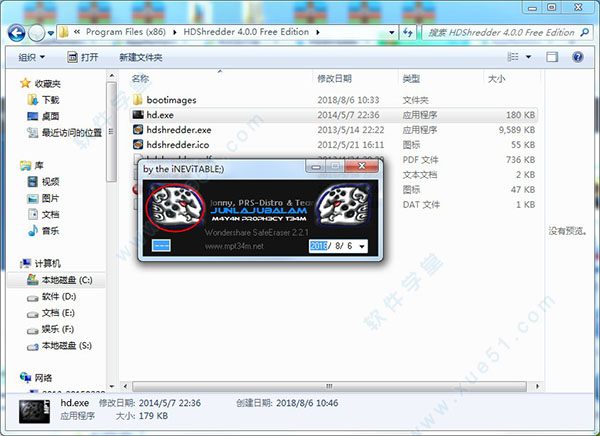Select the hdshredder.exe file icon
The image size is (600, 436).
(x=138, y=130)
